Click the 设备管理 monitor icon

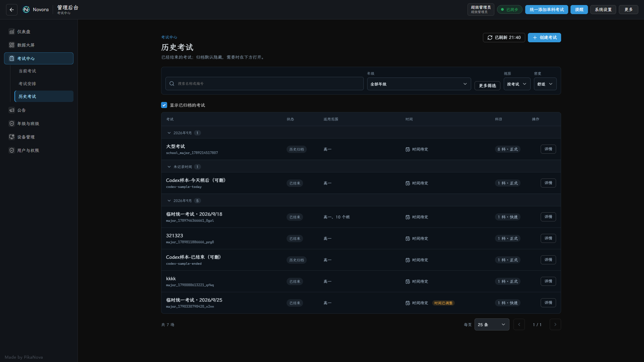point(12,137)
